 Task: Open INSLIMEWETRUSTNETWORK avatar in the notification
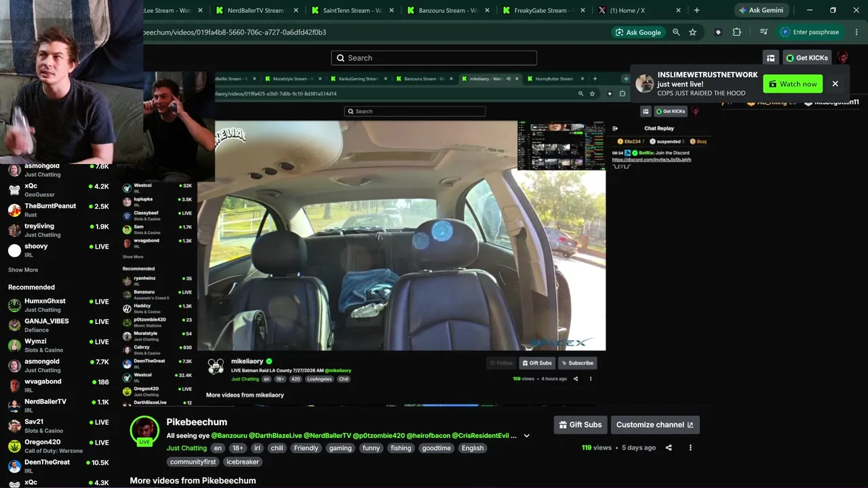[x=645, y=83]
